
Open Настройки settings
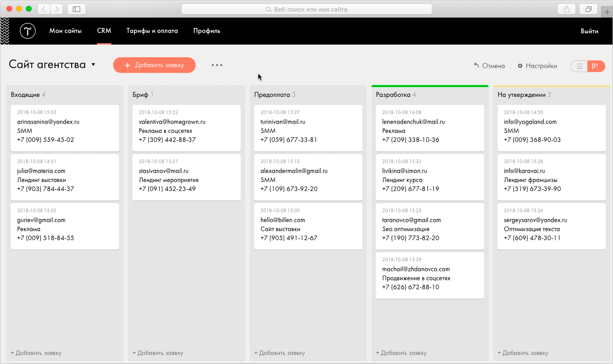pyautogui.click(x=537, y=66)
